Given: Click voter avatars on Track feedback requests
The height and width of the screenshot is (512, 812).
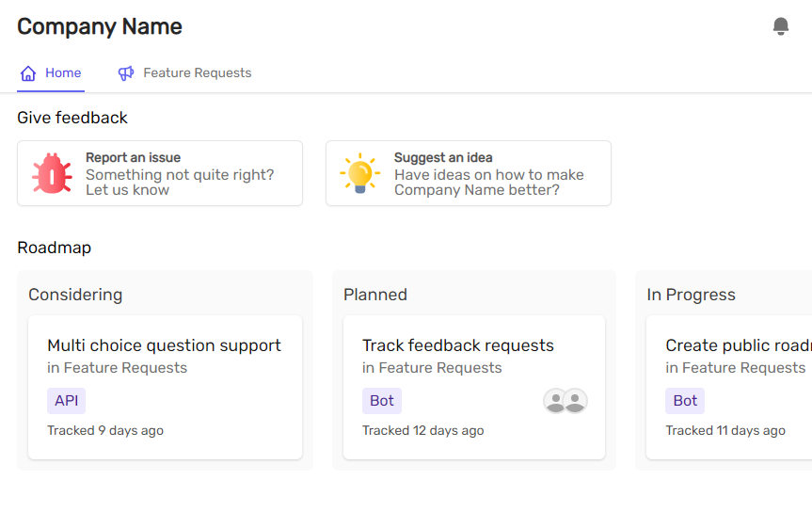Looking at the screenshot, I should pyautogui.click(x=565, y=401).
